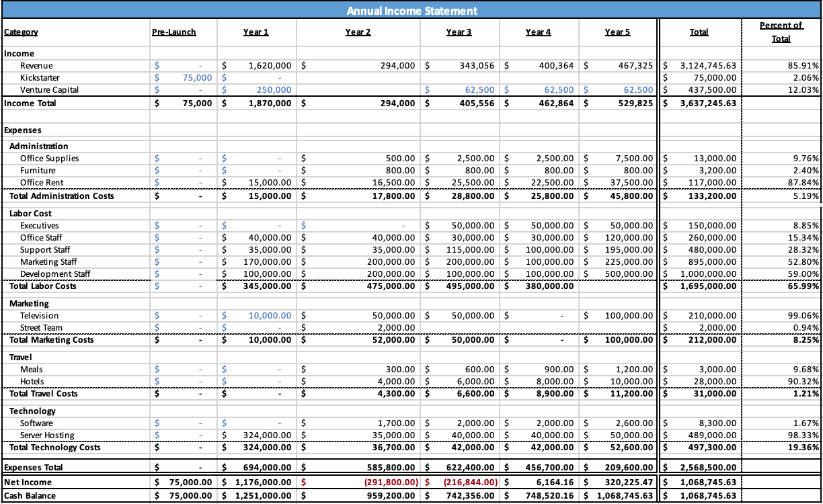This screenshot has height=504, width=823.
Task: Click Total Administration Costs label
Action: click(61, 196)
